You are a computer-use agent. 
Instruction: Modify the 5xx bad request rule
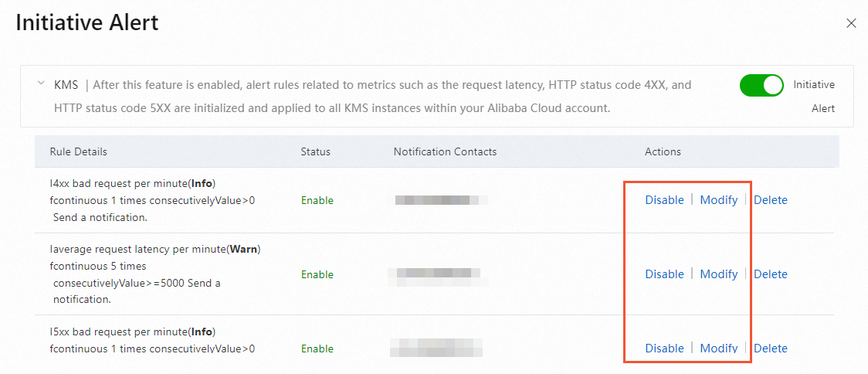718,348
